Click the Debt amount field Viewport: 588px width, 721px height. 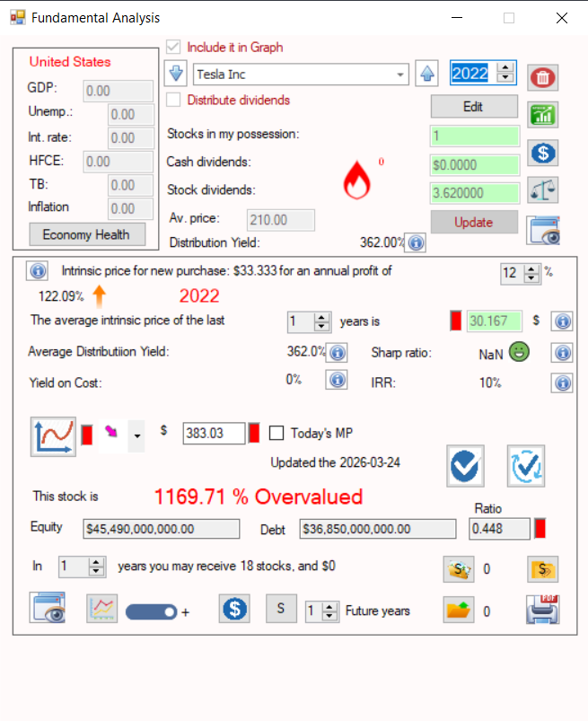(377, 529)
